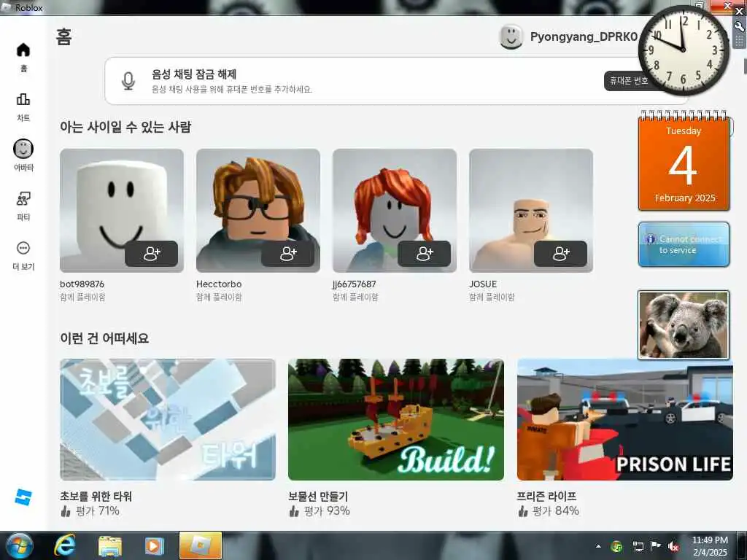This screenshot has width=747, height=560.
Task: Open the Pyongyang_DPRK0 profile name
Action: pos(584,36)
